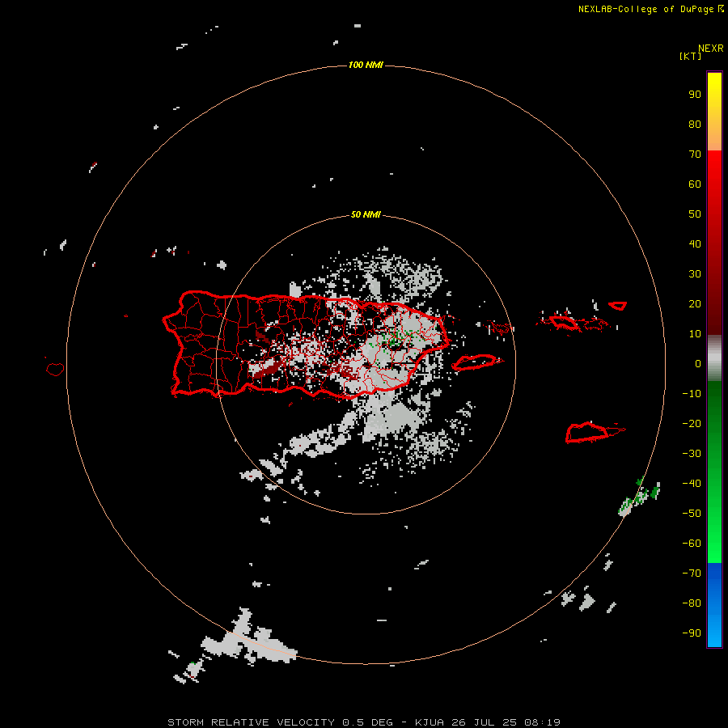Click the "-80" scale label

[x=692, y=603]
